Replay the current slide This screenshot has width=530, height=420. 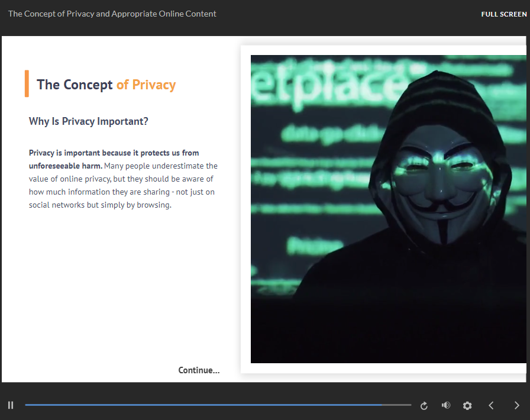424,405
